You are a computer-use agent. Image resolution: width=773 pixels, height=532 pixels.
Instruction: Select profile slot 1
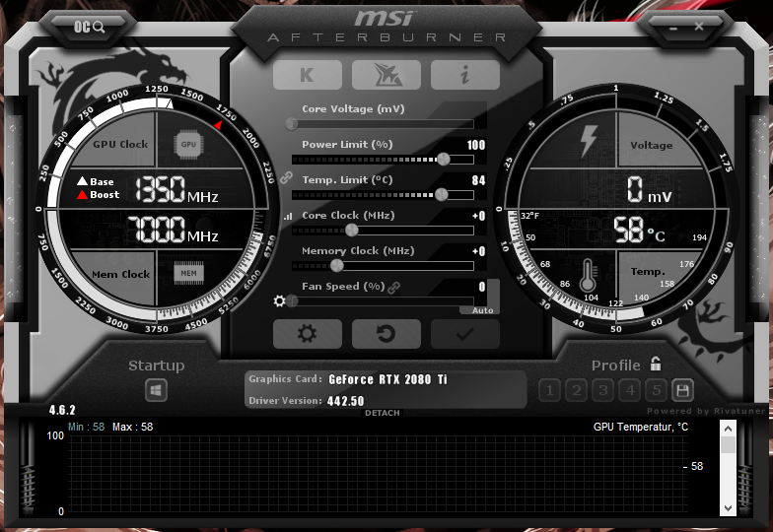click(x=550, y=391)
